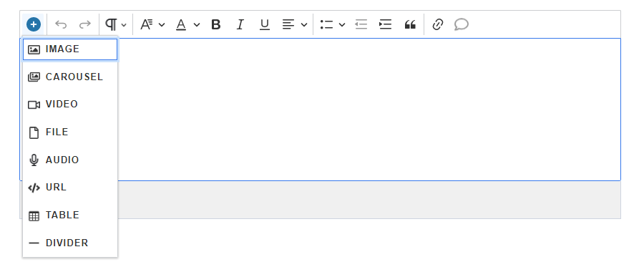Undo the last edit
Image resolution: width=644 pixels, height=267 pixels.
pyautogui.click(x=61, y=24)
